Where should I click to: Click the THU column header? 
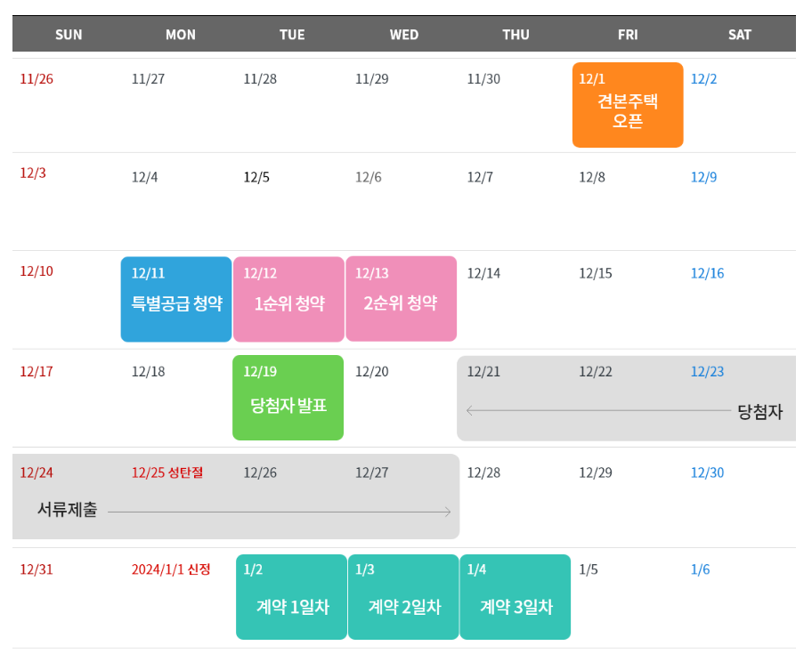coord(516,35)
